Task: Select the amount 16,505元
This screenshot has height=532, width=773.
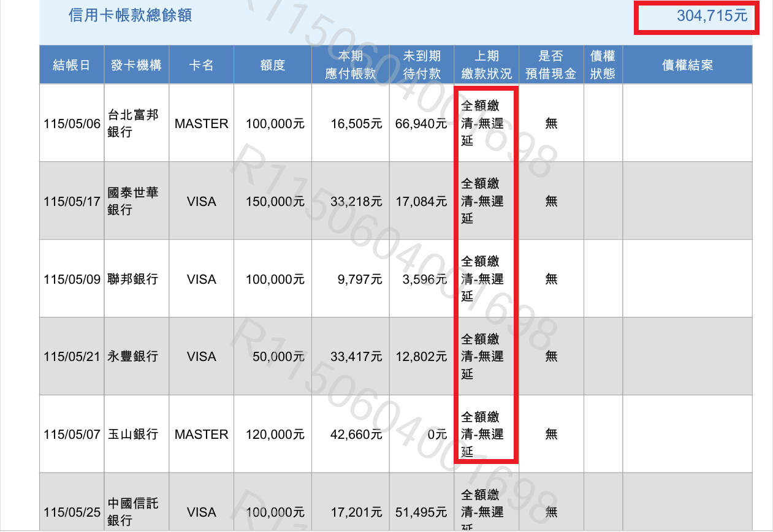Action: (x=356, y=124)
